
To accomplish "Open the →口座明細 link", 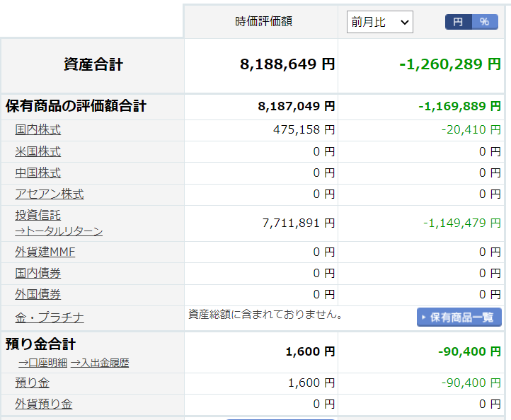I will click(x=42, y=363).
